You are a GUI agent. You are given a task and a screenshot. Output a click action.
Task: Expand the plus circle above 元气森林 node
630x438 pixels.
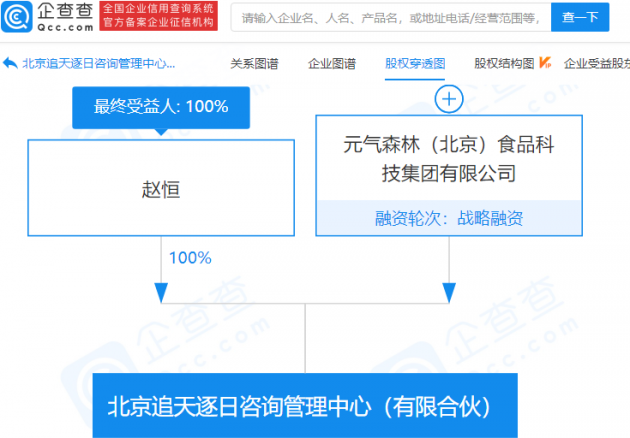click(449, 99)
